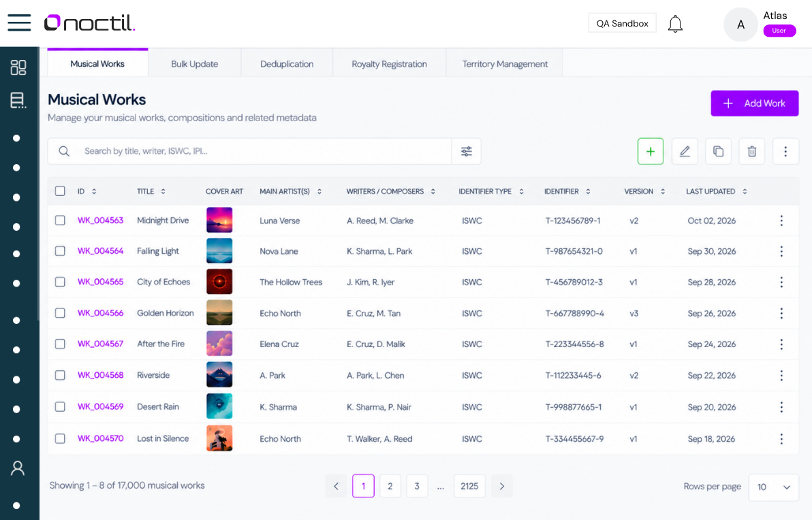This screenshot has width=812, height=520.
Task: Go to page 2
Action: (390, 486)
